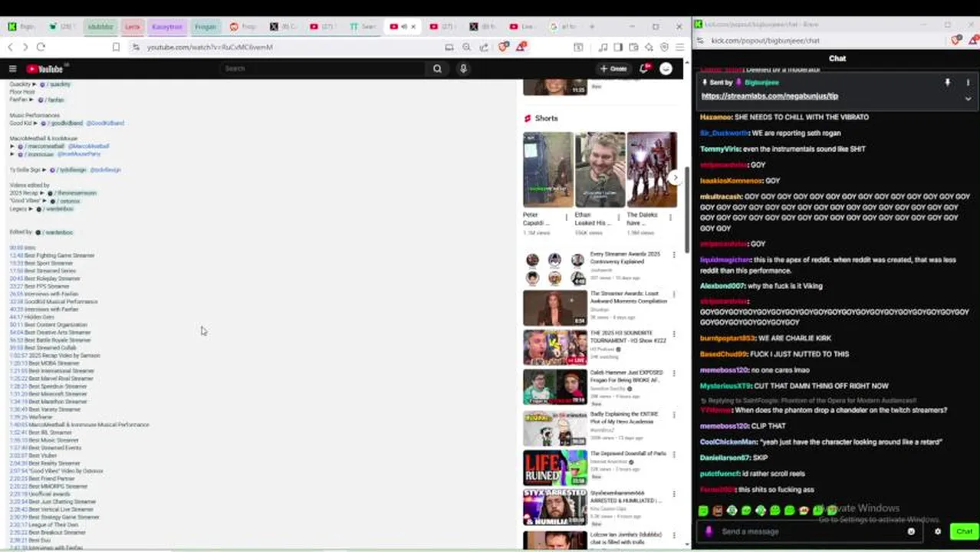Open the Brave browser main menu
This screenshot has width=980, height=552.
coord(679,47)
